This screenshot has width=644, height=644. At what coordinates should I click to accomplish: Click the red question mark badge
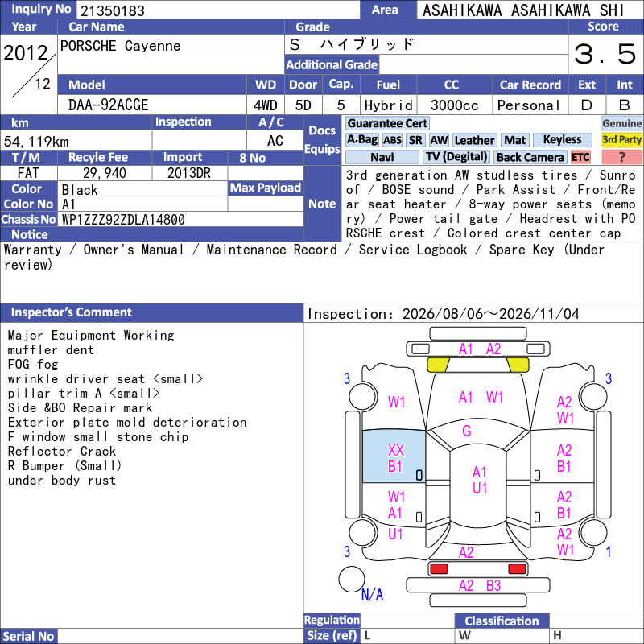pos(621,157)
